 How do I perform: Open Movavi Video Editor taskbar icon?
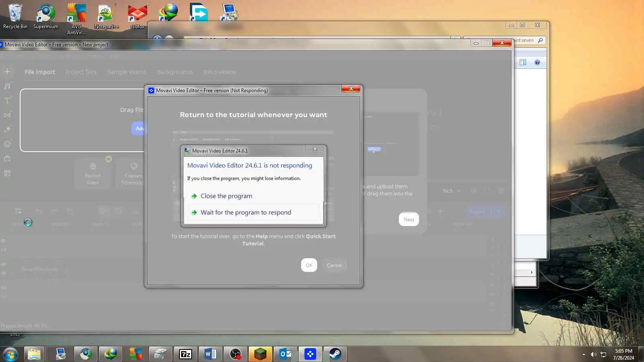tap(310, 354)
